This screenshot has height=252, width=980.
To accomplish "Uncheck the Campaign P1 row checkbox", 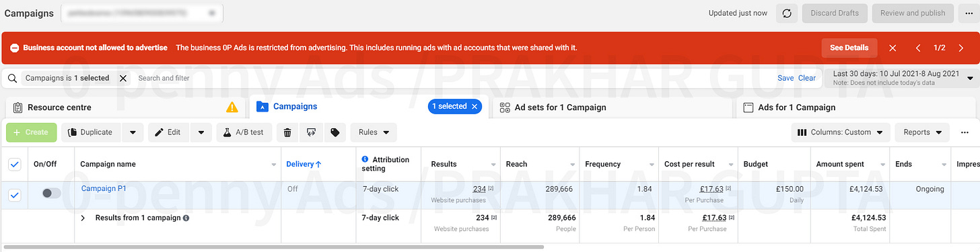I will click(x=14, y=195).
